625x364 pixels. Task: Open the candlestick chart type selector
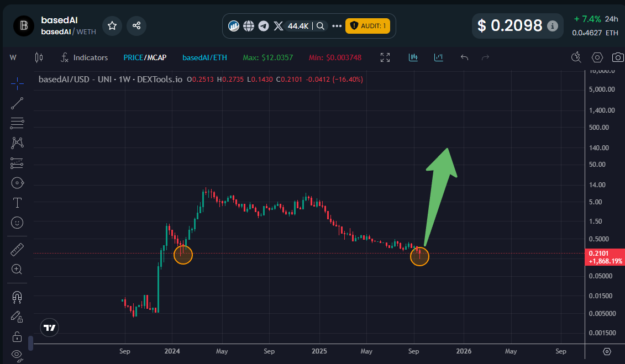[x=39, y=58]
